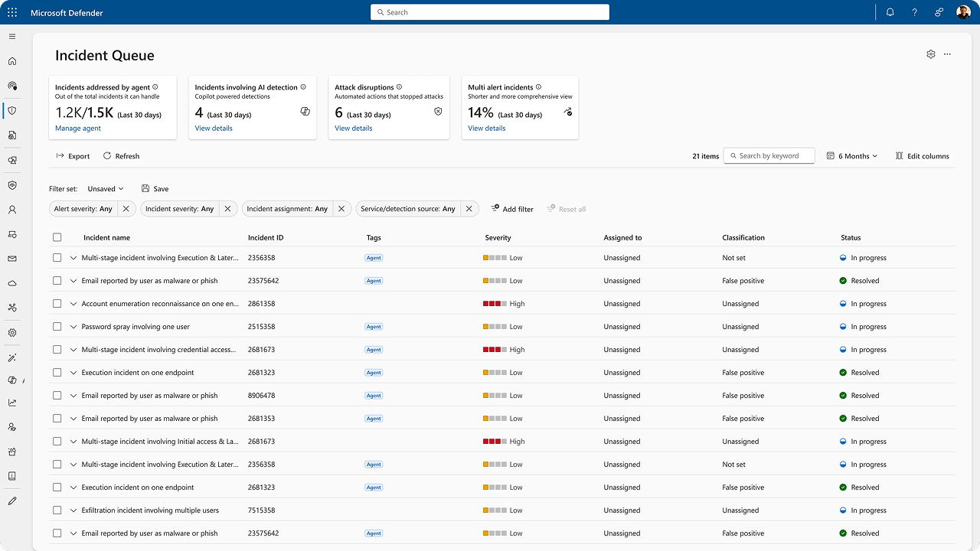Open the user profile avatar
Viewport: 980px width, 551px height.
tap(963, 12)
